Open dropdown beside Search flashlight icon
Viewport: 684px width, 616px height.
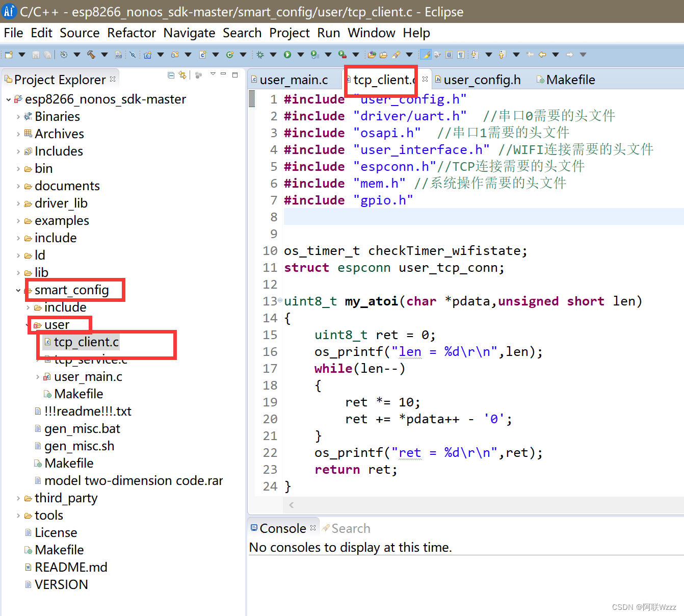pos(409,55)
